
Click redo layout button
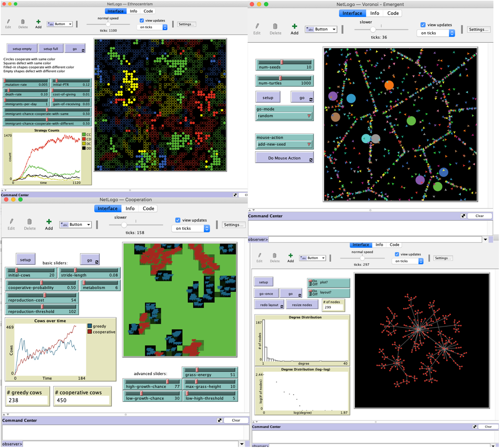[x=269, y=305]
